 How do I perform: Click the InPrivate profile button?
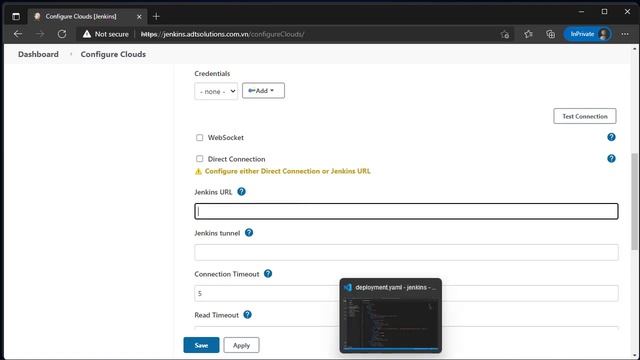point(588,34)
